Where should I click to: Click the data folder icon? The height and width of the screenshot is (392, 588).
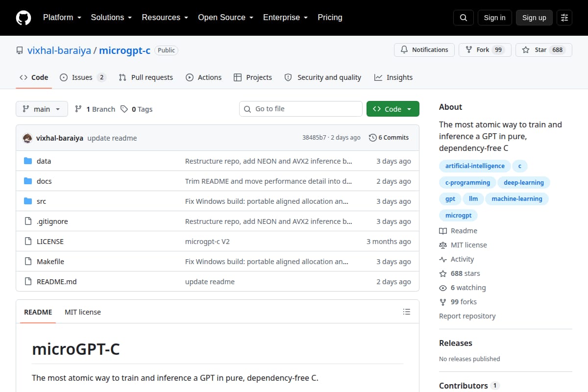28,161
